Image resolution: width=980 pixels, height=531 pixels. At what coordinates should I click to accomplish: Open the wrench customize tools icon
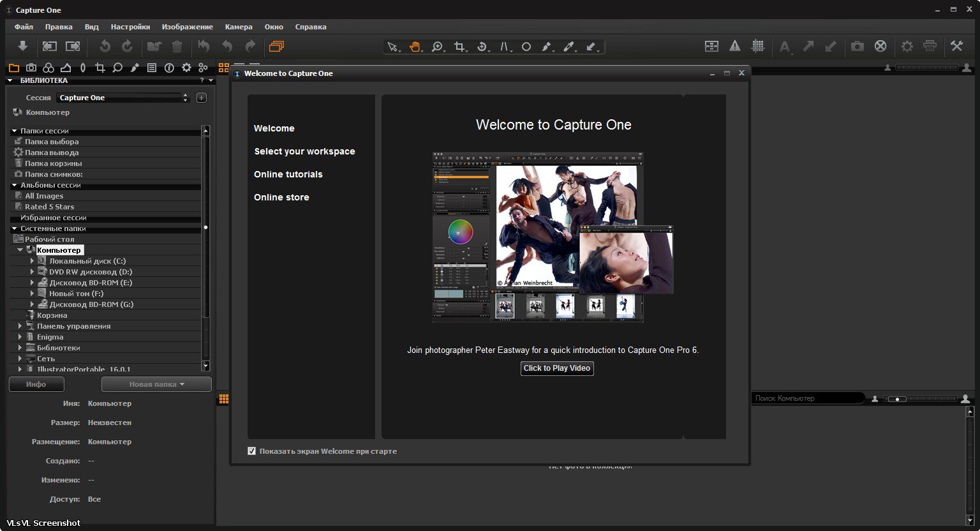[956, 46]
